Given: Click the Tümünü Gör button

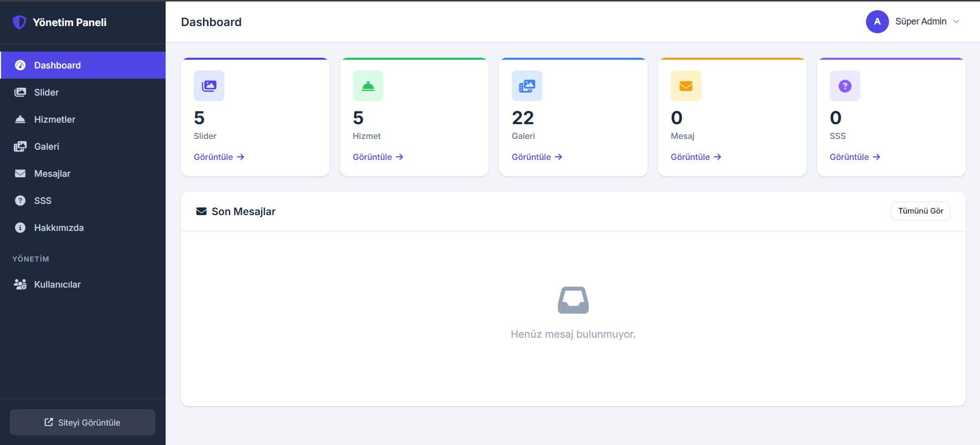Looking at the screenshot, I should pos(921,211).
